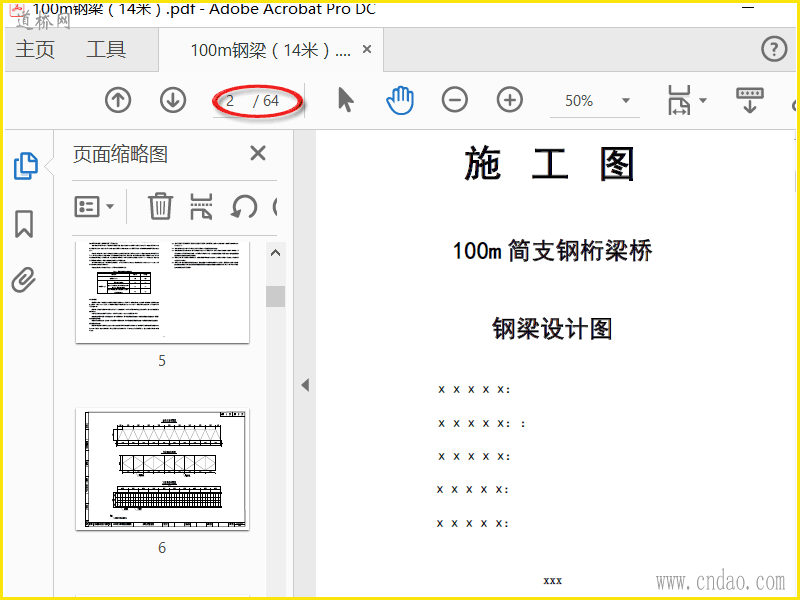Go to next page with down arrow
The image size is (800, 600).
pyautogui.click(x=173, y=100)
